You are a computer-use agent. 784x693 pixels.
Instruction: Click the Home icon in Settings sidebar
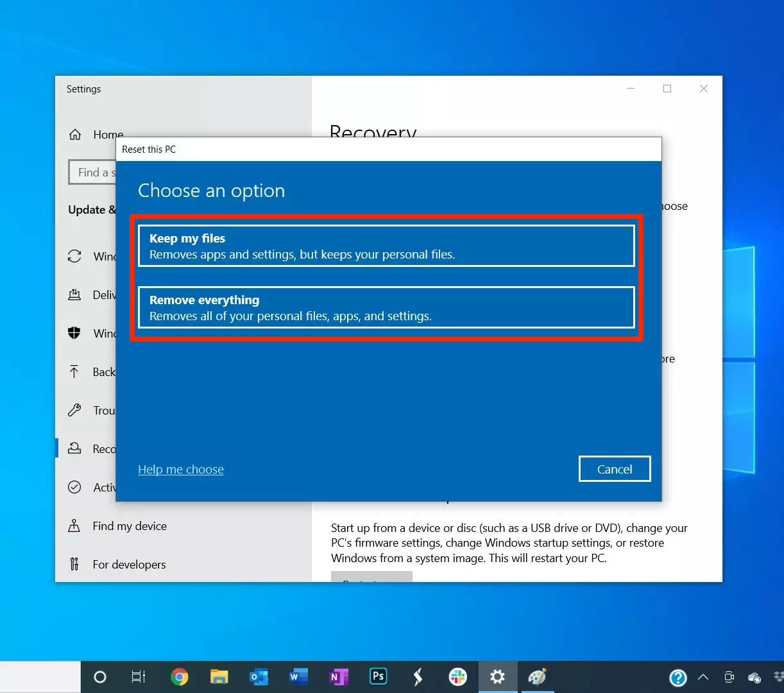point(75,135)
